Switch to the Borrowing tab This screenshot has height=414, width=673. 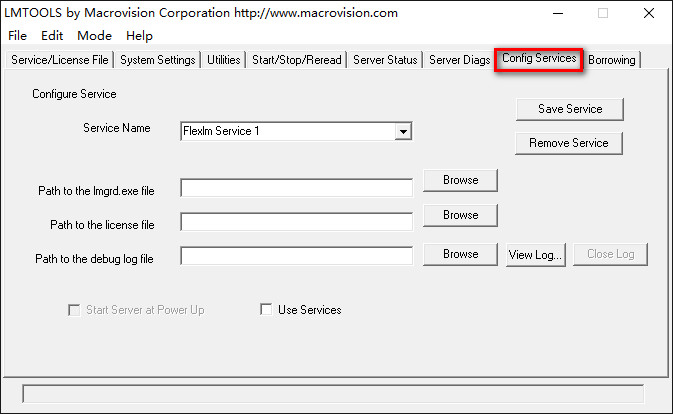[612, 60]
